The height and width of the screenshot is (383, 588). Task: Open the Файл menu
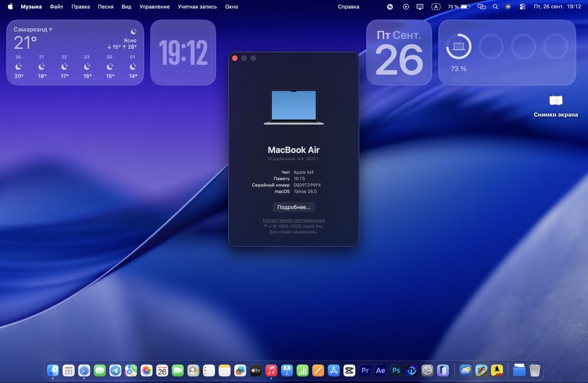point(56,6)
